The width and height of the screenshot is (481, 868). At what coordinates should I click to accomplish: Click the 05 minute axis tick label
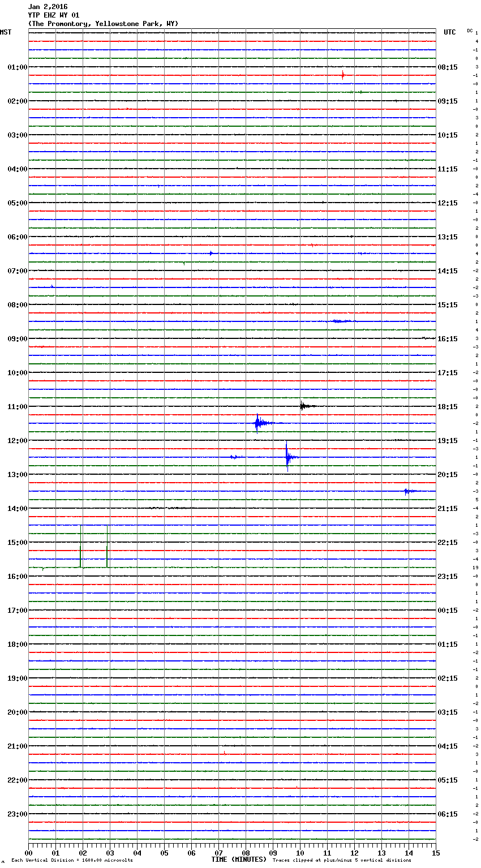coord(164,853)
